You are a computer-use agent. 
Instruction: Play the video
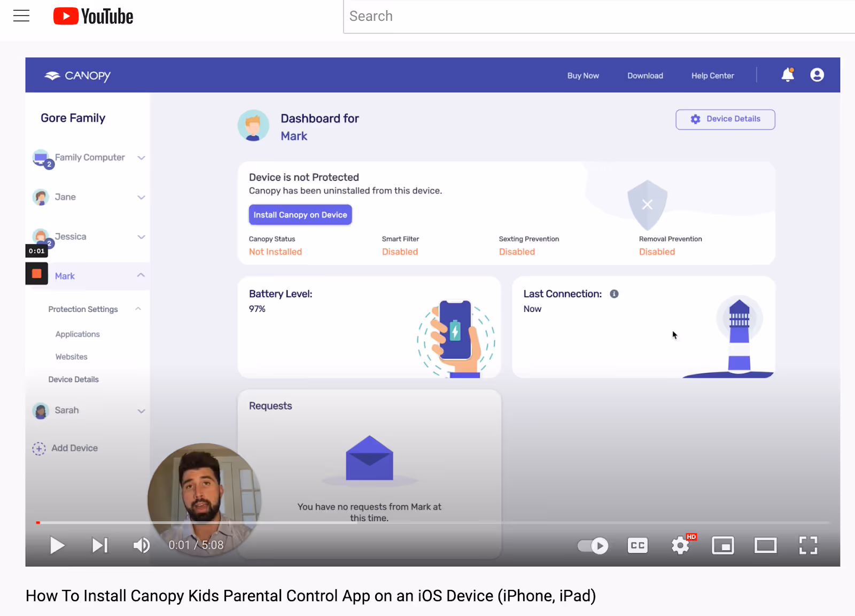pos(57,545)
